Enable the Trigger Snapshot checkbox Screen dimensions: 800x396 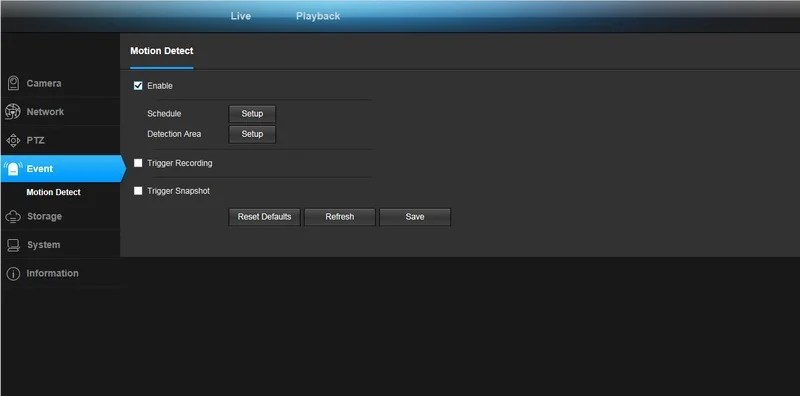(x=138, y=191)
